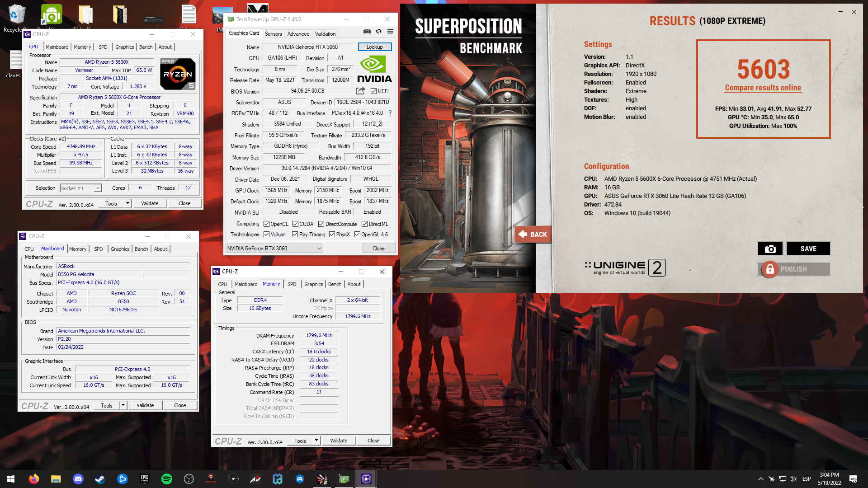
Task: Take a GPU-Z screenshot with the camera icon
Action: (367, 32)
